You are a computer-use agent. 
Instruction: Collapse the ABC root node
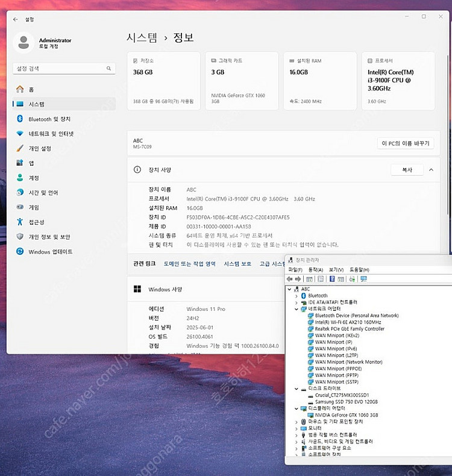(290, 289)
